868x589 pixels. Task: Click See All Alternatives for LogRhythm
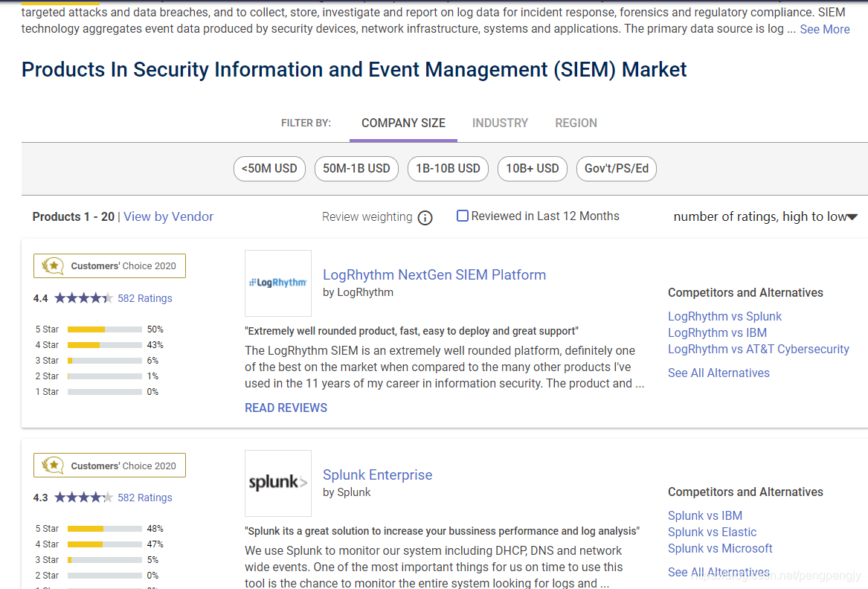click(718, 373)
